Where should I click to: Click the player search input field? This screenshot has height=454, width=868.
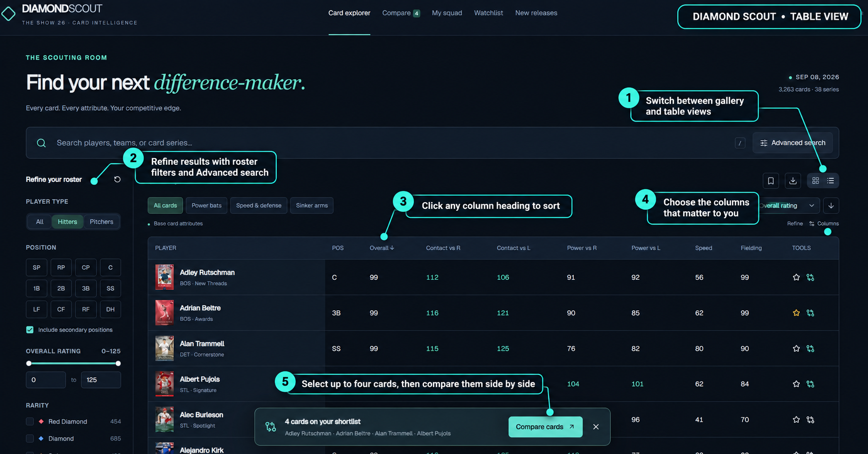pyautogui.click(x=390, y=143)
